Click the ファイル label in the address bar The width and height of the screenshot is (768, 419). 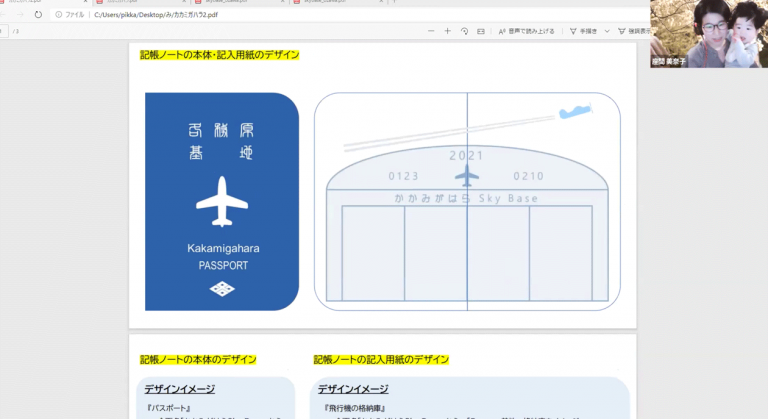point(74,15)
